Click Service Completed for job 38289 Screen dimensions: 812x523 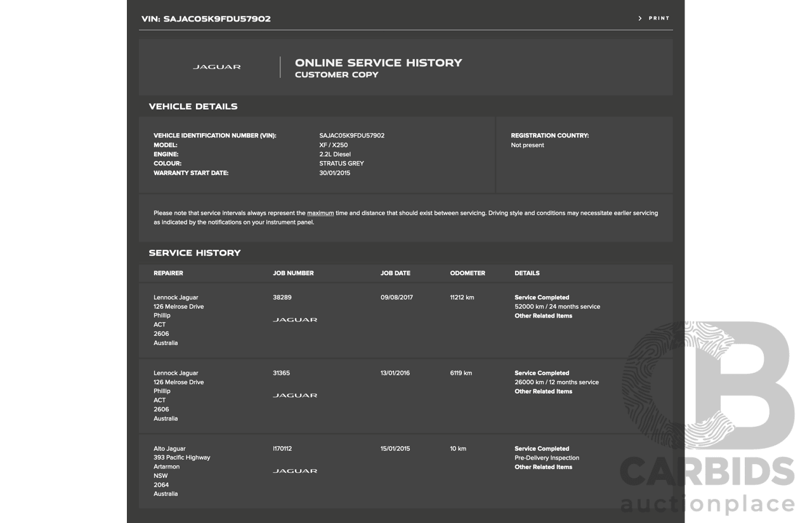pyautogui.click(x=542, y=297)
